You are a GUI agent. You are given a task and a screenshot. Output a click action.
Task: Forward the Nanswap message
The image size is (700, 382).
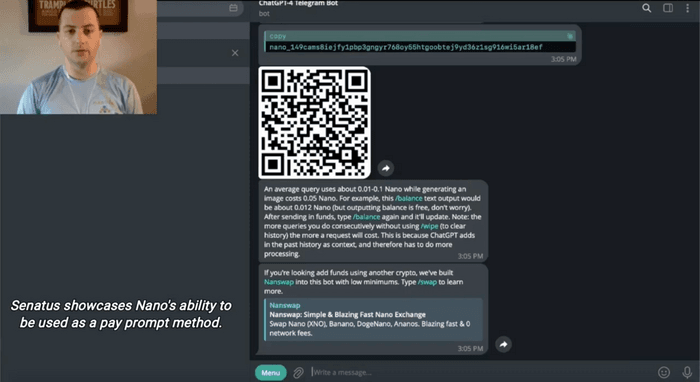pos(503,344)
